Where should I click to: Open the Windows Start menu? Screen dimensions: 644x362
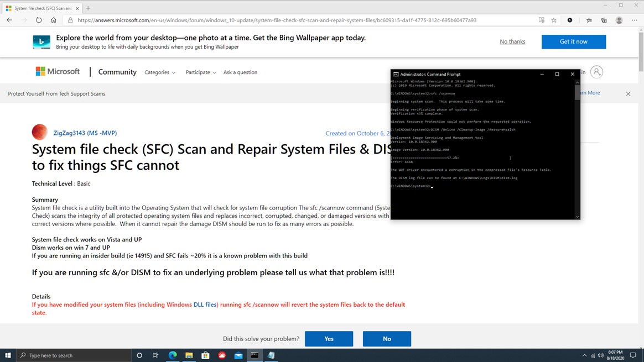pos(8,355)
